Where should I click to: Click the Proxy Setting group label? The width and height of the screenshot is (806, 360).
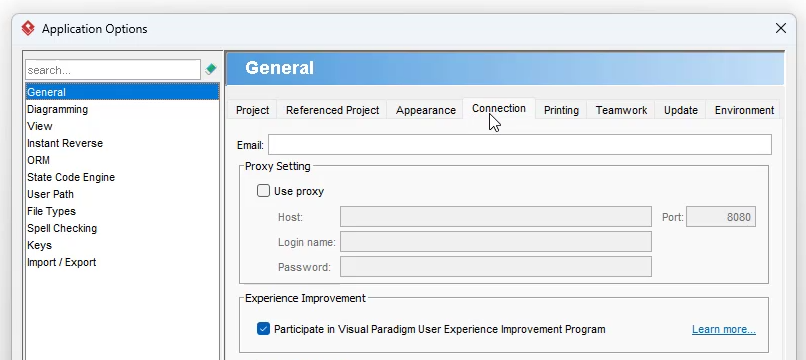pyautogui.click(x=278, y=166)
